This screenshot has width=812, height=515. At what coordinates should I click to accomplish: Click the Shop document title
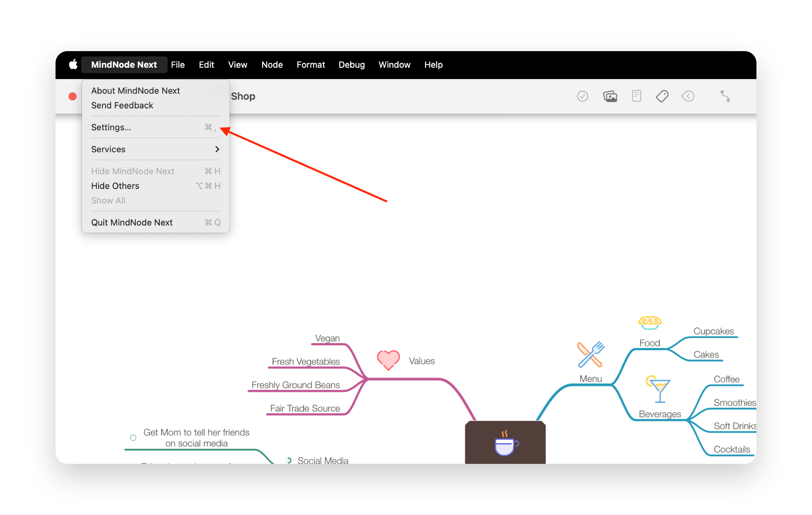pyautogui.click(x=243, y=96)
